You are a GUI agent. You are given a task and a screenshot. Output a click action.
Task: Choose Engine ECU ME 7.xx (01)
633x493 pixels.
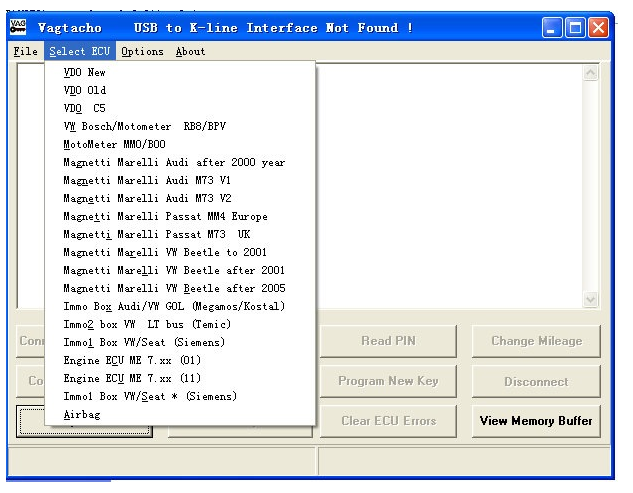point(133,360)
